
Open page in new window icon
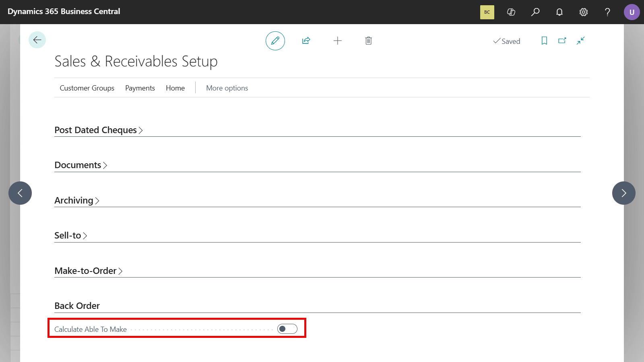click(x=562, y=41)
